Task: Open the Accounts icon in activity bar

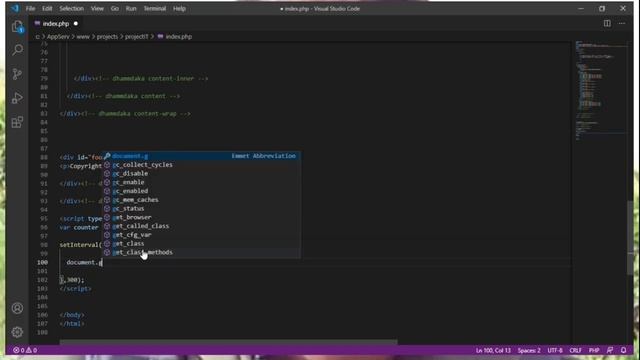Action: tap(17, 308)
